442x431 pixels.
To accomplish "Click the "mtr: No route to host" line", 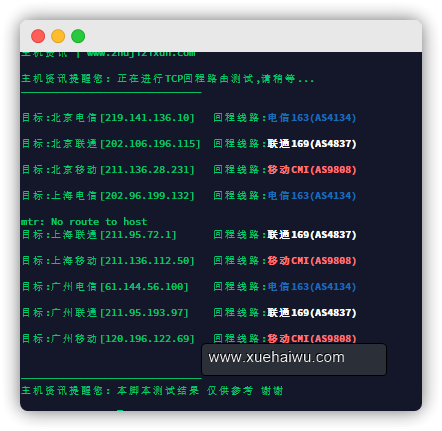I will coord(84,222).
